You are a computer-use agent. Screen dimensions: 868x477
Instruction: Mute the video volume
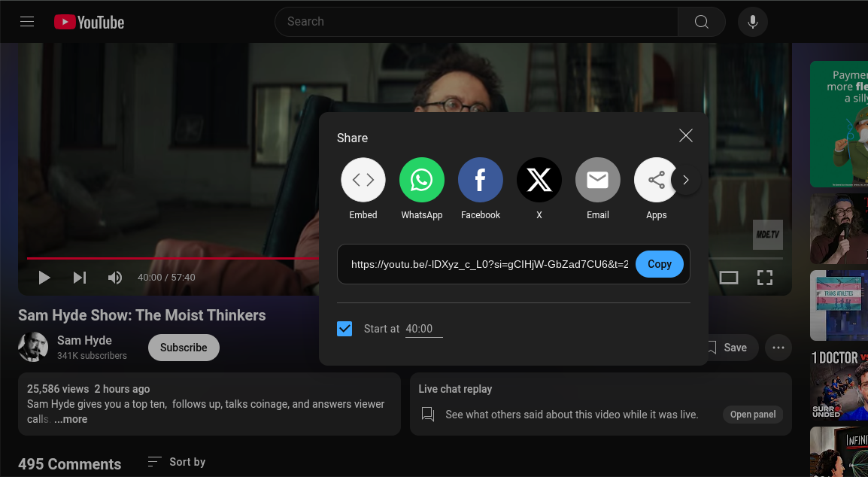(114, 278)
